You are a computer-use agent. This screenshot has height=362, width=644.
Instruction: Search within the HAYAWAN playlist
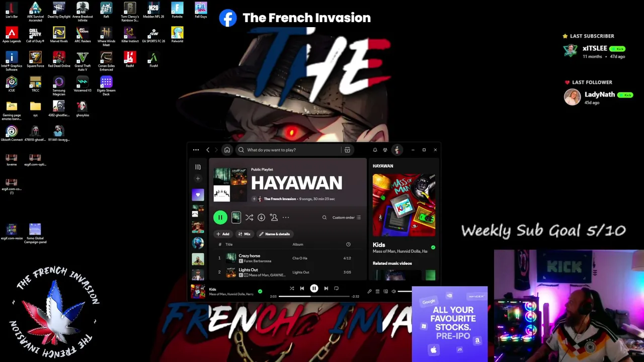(325, 218)
